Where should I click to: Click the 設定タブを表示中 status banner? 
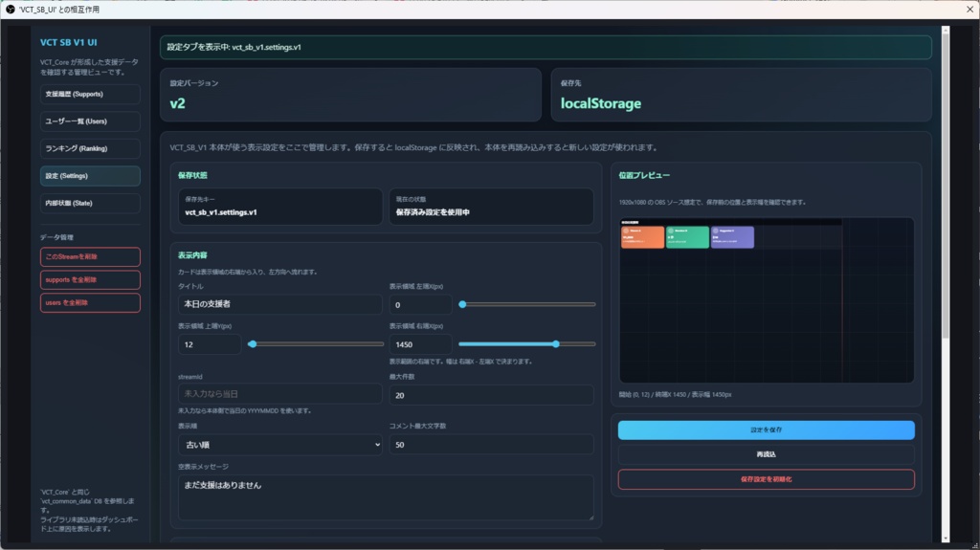(546, 48)
